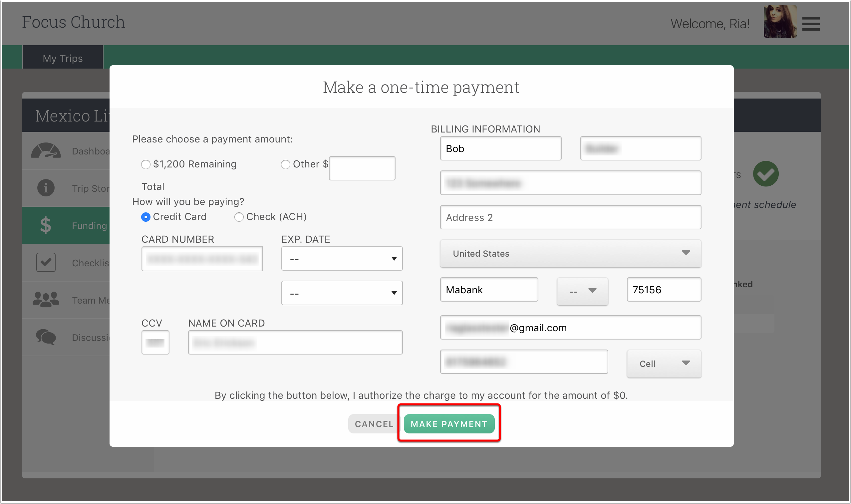Click the green checkmark circle icon
Viewport: 851px width, 504px height.
[x=766, y=174]
